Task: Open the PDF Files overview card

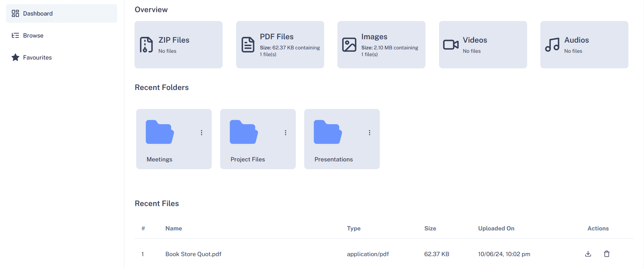Action: click(x=280, y=45)
